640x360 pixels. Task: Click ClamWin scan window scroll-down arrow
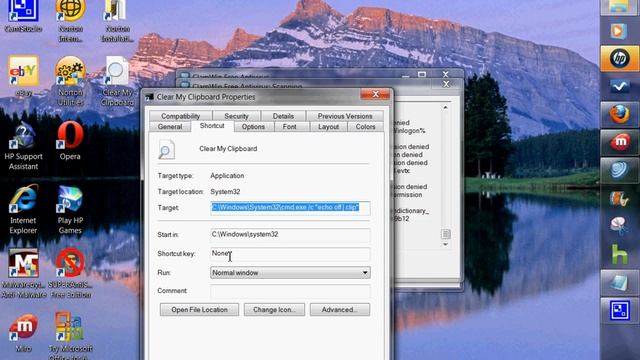445,244
